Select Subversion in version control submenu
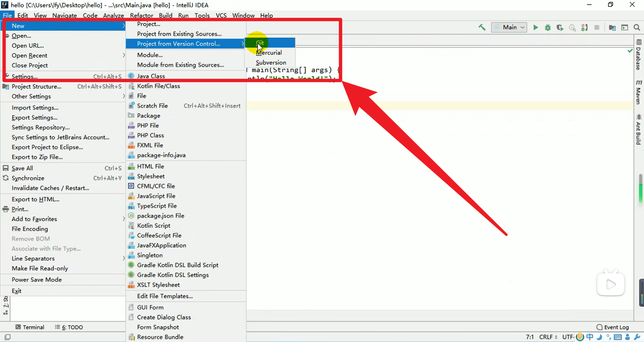The height and width of the screenshot is (342, 644). tap(270, 63)
